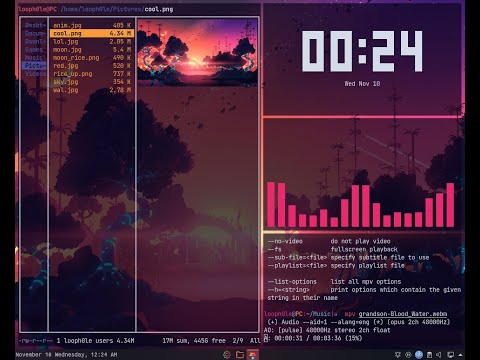Click the first tray icon left of the round one
Viewport: 480px width, 360px height.
[398, 355]
